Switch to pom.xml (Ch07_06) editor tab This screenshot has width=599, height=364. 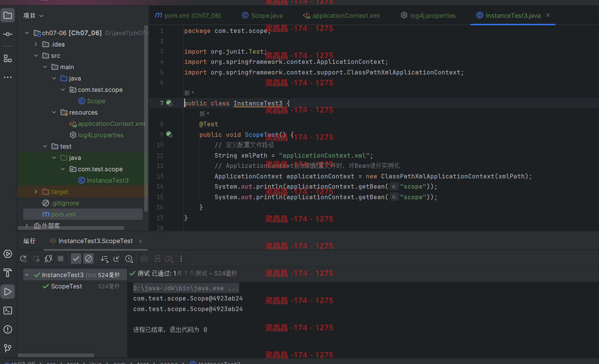[188, 15]
